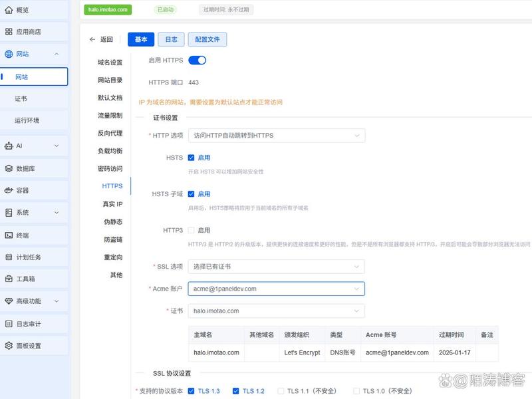Click the 计划任务 calendar icon
The image size is (532, 399).
(x=9, y=257)
